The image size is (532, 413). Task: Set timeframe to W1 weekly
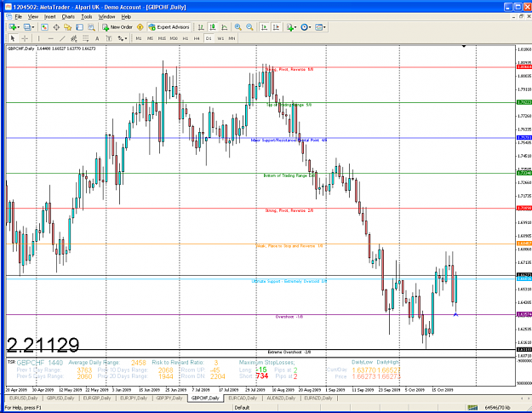pos(220,38)
